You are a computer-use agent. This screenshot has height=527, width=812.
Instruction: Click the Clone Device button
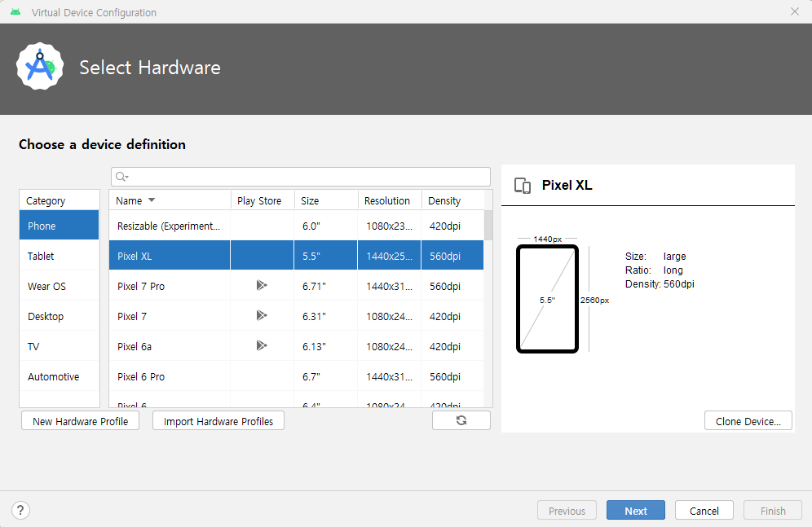[748, 421]
